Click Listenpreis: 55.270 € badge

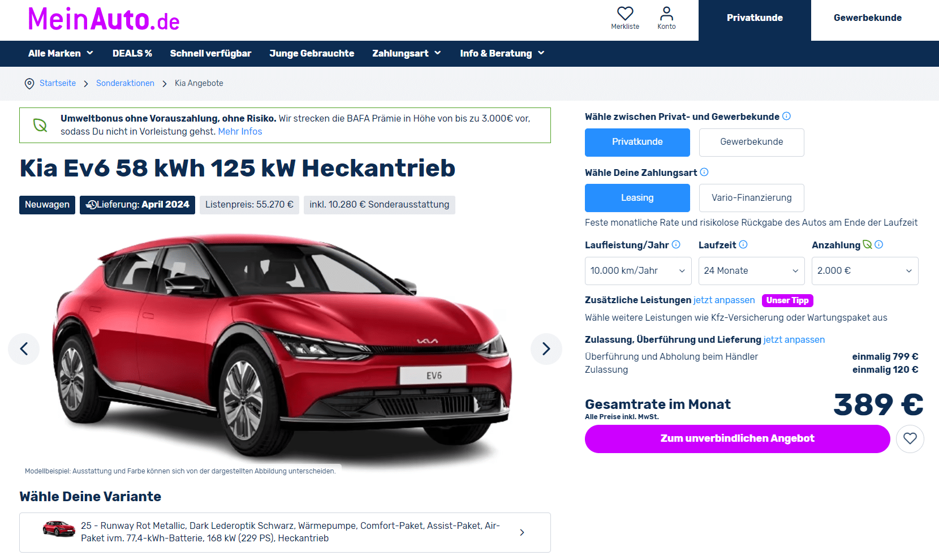[x=249, y=205]
